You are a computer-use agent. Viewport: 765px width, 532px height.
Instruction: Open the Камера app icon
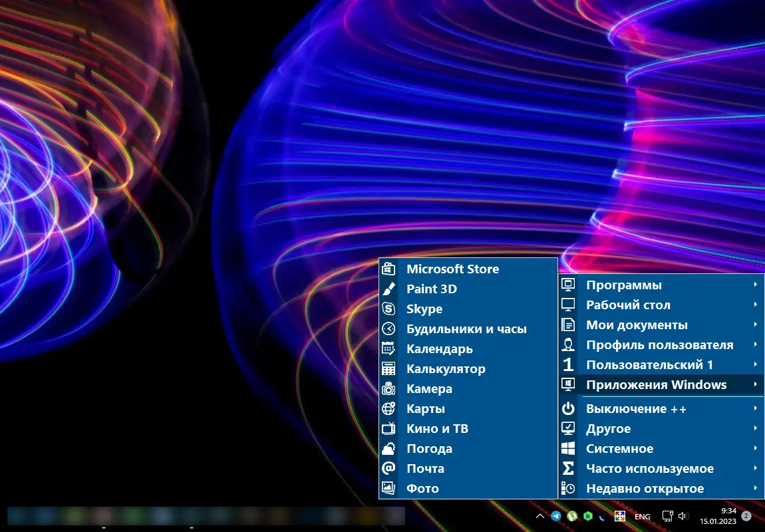pyautogui.click(x=388, y=389)
